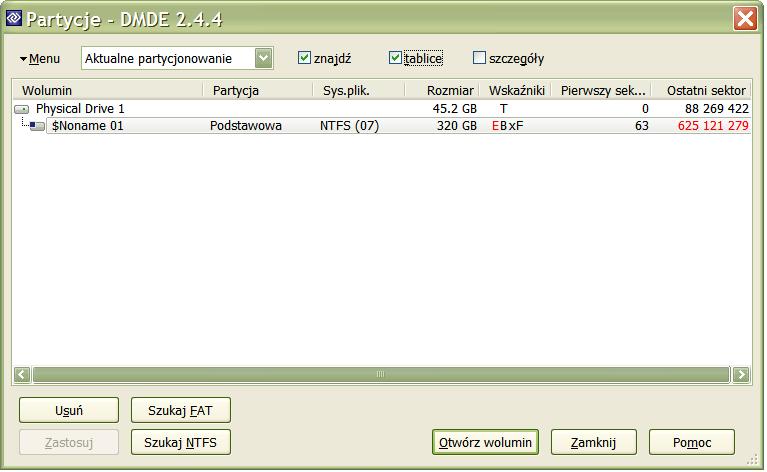Open the Menu dropdown
This screenshot has height=472, width=767.
pyautogui.click(x=40, y=59)
